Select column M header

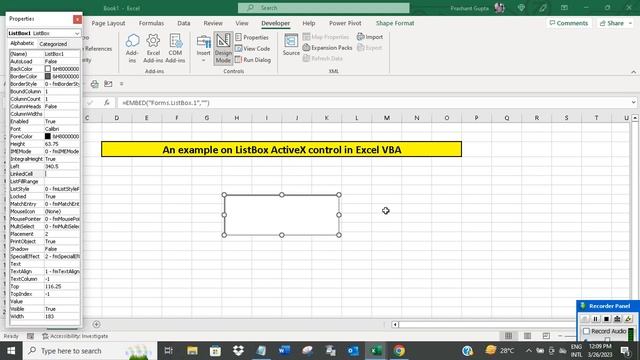click(387, 118)
